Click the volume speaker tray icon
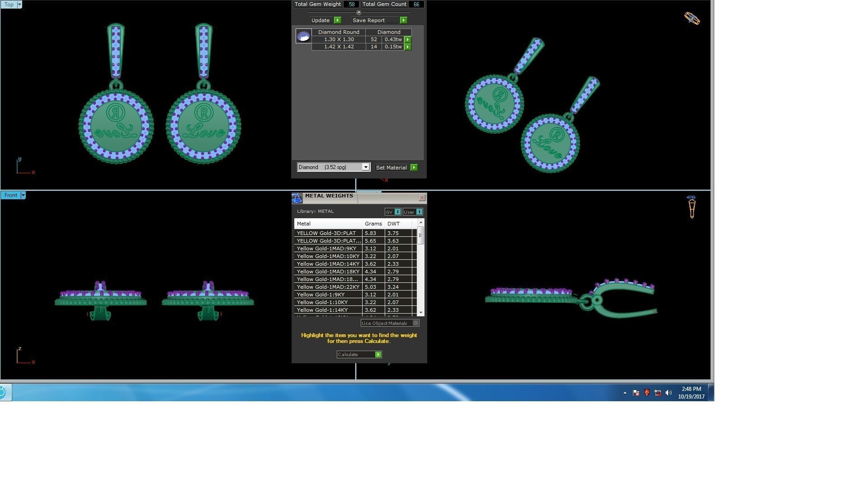The height and width of the screenshot is (488, 868). pos(669,393)
